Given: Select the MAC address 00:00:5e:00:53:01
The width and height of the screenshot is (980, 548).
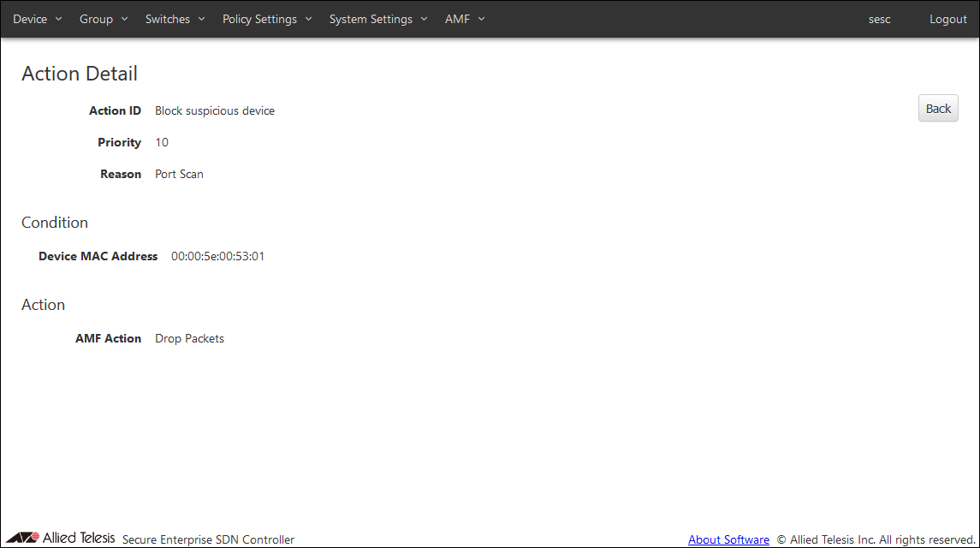Looking at the screenshot, I should 217,256.
